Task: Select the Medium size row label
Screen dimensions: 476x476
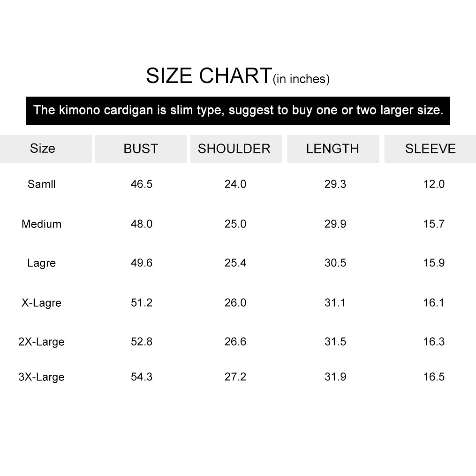Action: pyautogui.click(x=42, y=224)
